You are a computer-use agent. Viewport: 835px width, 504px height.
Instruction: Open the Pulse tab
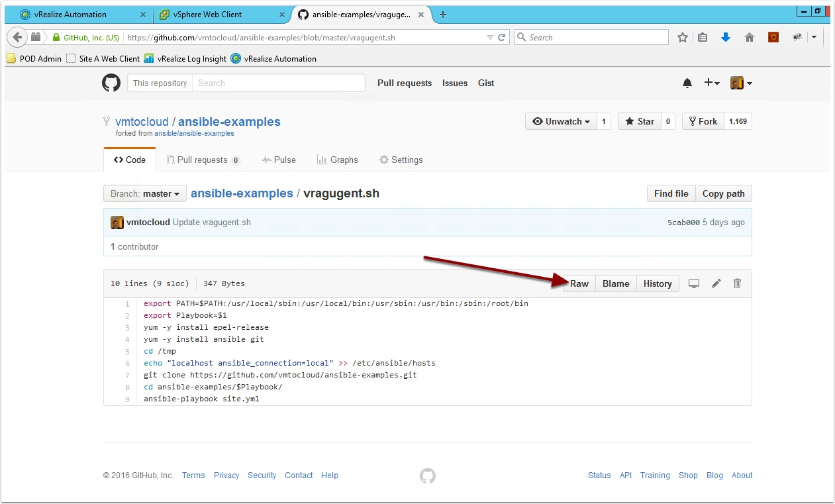coord(279,160)
